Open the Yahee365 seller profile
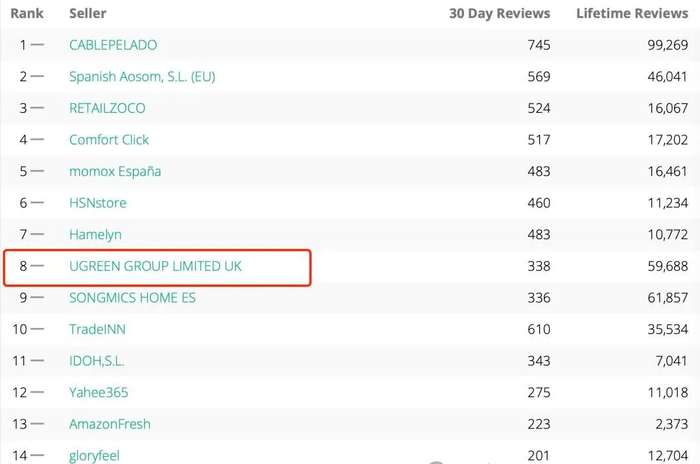 click(x=99, y=392)
